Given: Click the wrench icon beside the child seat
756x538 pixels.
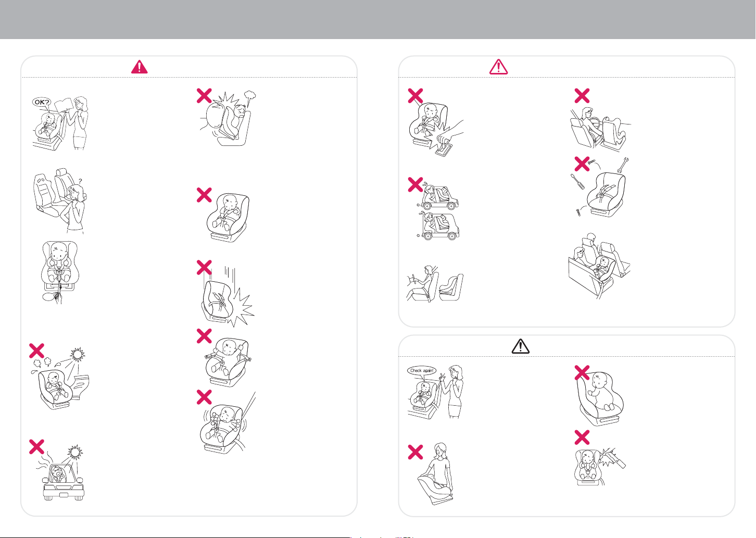Looking at the screenshot, I should [622, 165].
